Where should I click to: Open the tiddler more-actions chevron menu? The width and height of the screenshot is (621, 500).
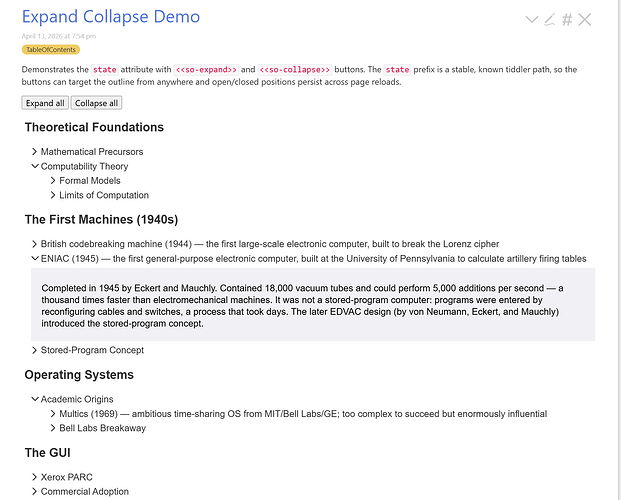[x=532, y=19]
